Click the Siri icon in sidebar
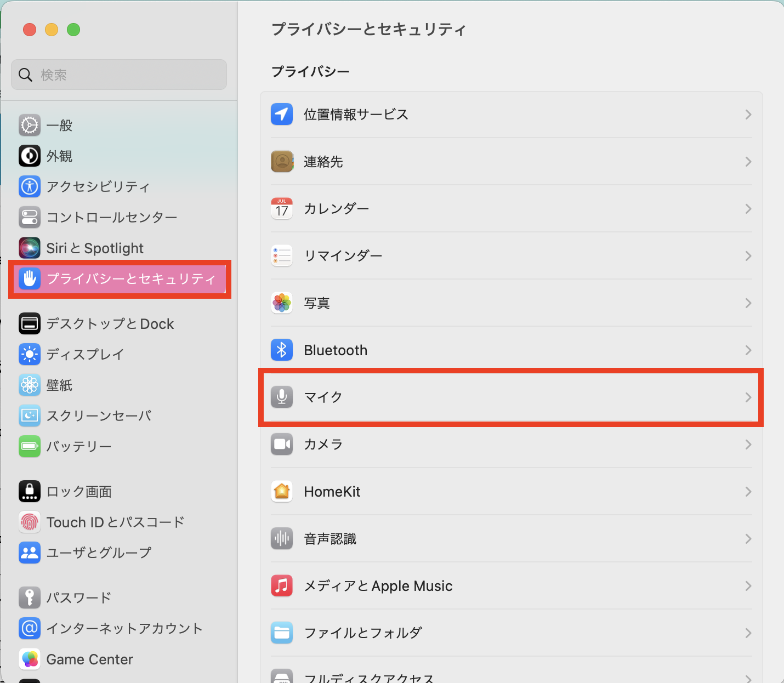The image size is (784, 683). pyautogui.click(x=30, y=248)
